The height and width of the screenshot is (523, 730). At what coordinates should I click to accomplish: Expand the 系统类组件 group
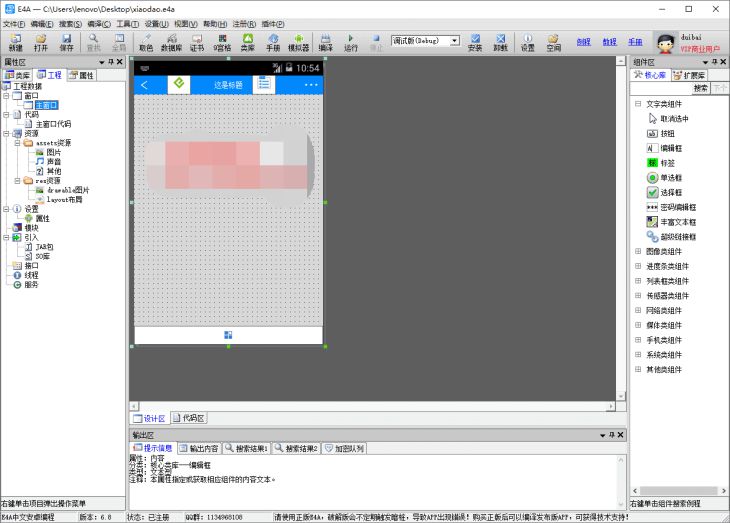(x=638, y=355)
